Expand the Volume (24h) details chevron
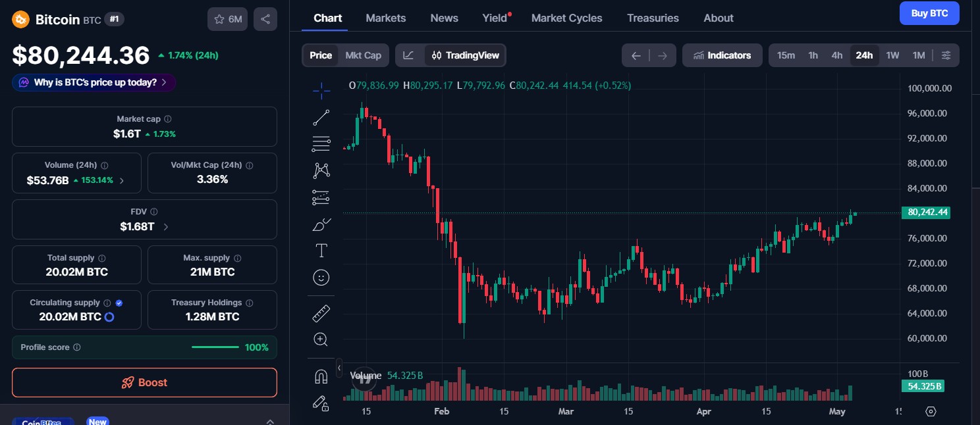This screenshot has height=425, width=980. (x=122, y=180)
